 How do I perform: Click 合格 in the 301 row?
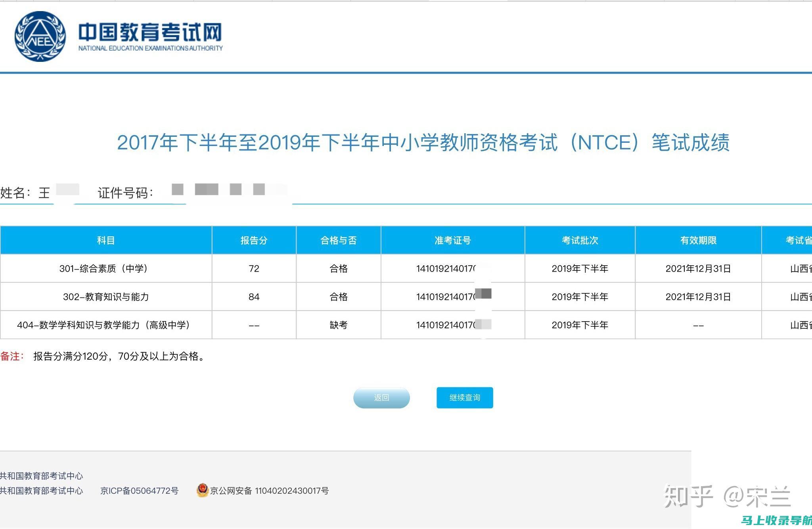(339, 268)
